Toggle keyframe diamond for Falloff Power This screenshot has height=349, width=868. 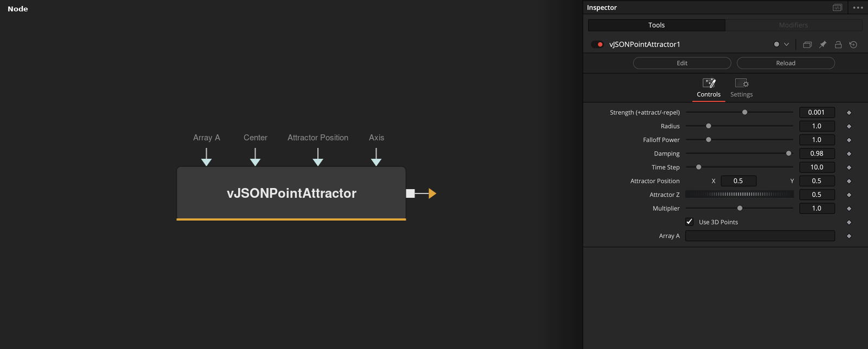(849, 140)
